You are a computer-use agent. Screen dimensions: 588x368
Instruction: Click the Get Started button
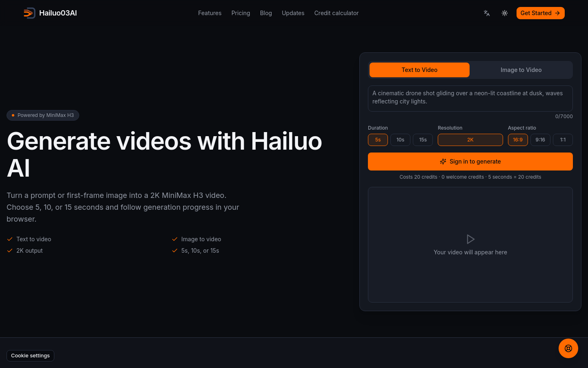pos(540,13)
